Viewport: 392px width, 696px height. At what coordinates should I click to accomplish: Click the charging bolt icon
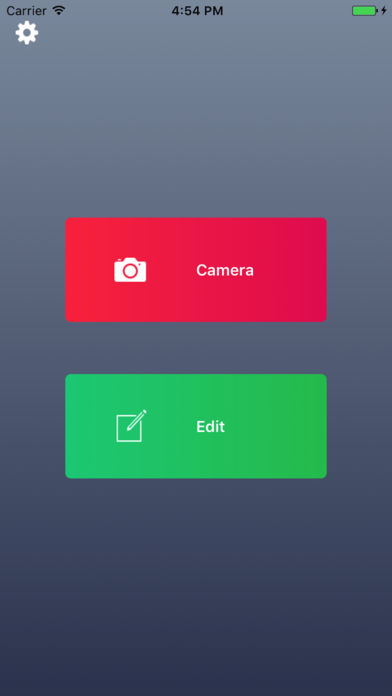coord(384,11)
